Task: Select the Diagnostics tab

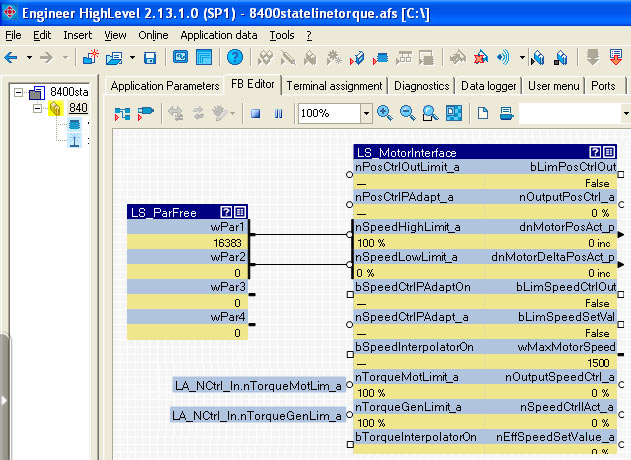Action: 422,86
